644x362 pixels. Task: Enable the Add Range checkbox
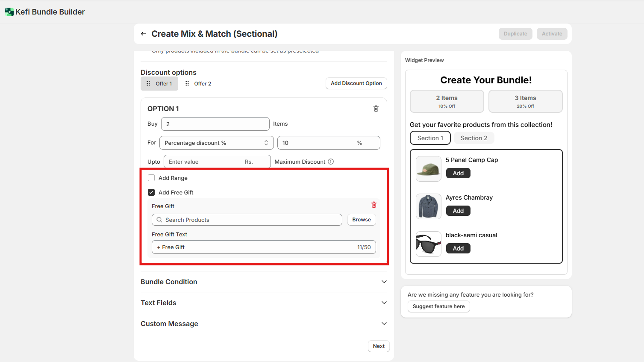151,178
